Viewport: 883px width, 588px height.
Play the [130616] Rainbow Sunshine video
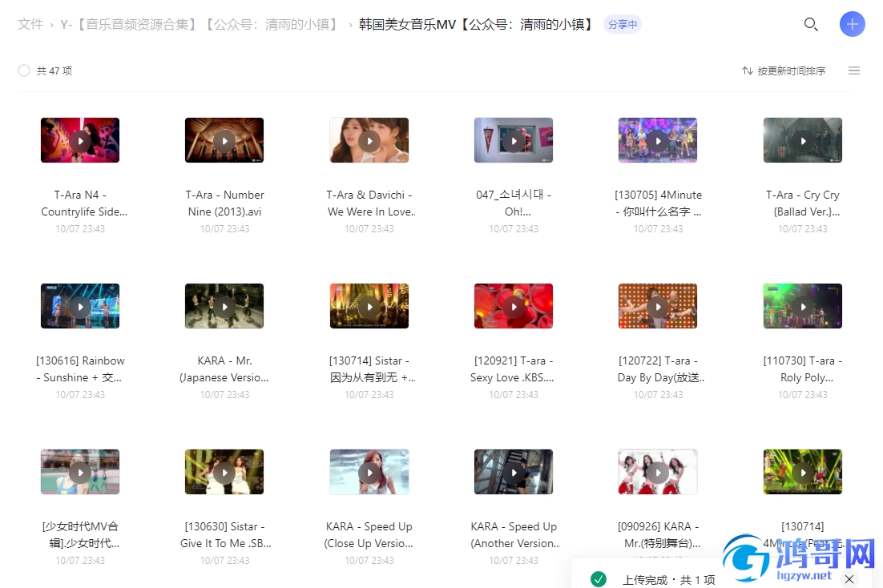80,306
